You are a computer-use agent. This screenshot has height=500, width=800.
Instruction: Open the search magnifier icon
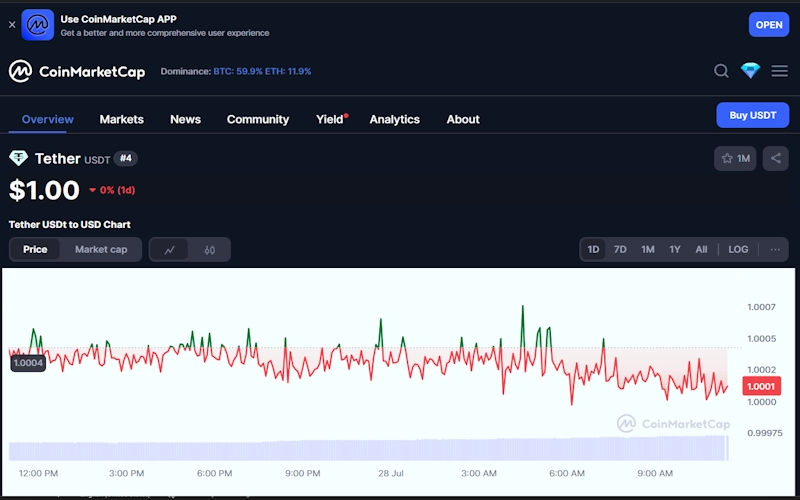click(x=721, y=71)
